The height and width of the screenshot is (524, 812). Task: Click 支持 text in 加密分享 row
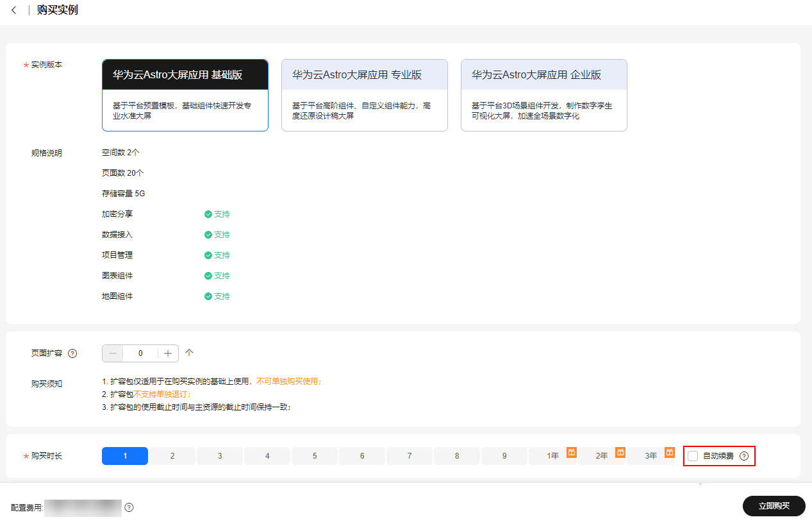point(222,214)
